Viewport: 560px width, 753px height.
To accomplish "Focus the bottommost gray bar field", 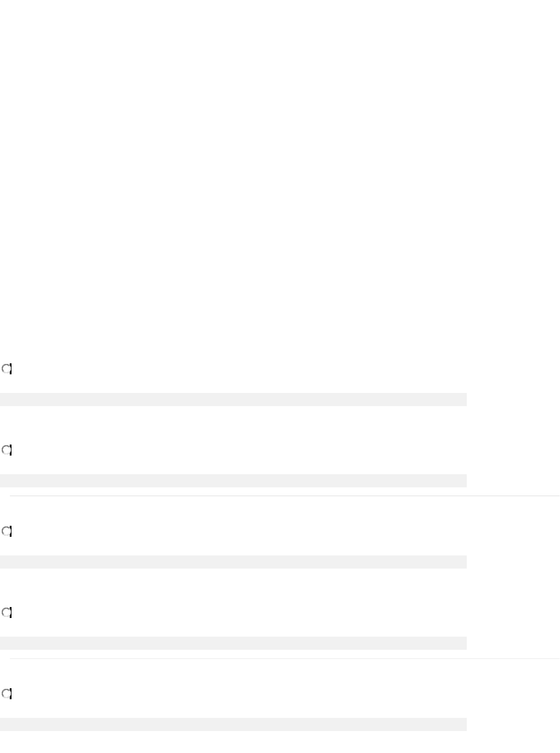I will point(233,724).
